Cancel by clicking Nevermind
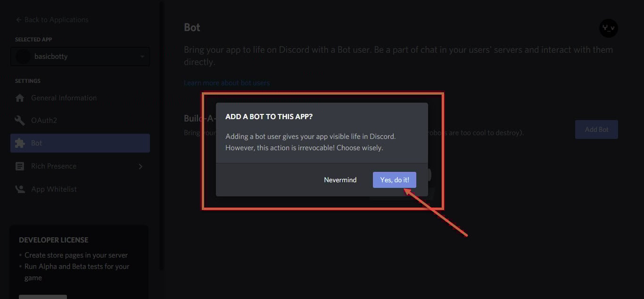 tap(340, 180)
